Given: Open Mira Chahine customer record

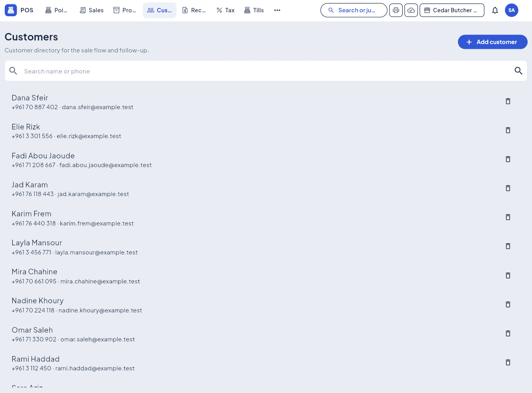Looking at the screenshot, I should click(266, 276).
